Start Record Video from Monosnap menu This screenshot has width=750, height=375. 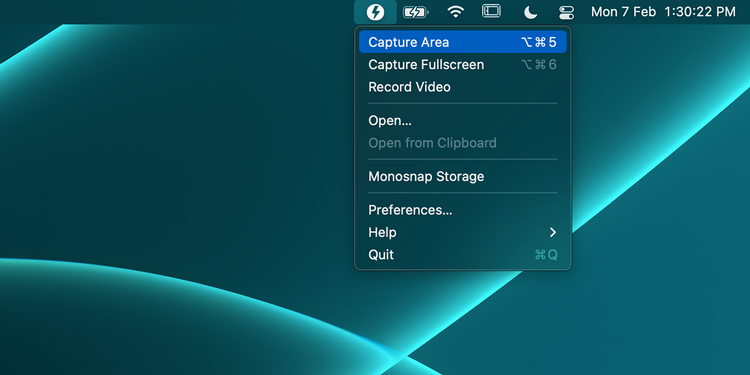[x=463, y=87]
